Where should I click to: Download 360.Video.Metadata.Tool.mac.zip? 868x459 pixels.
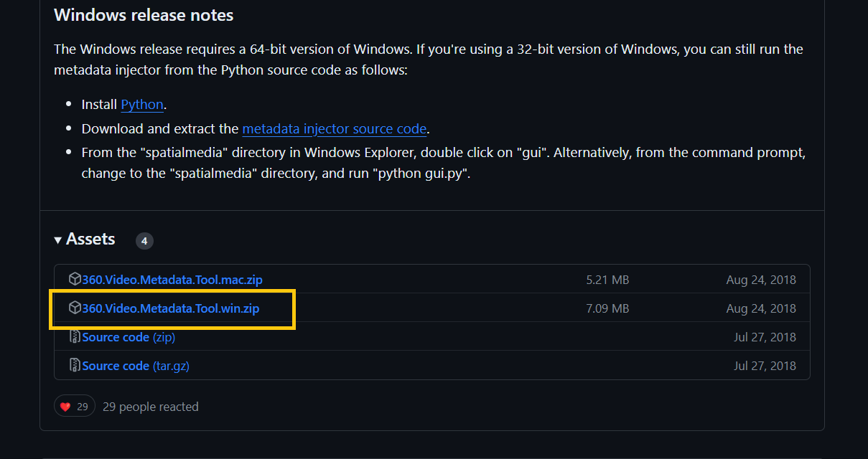pyautogui.click(x=172, y=280)
